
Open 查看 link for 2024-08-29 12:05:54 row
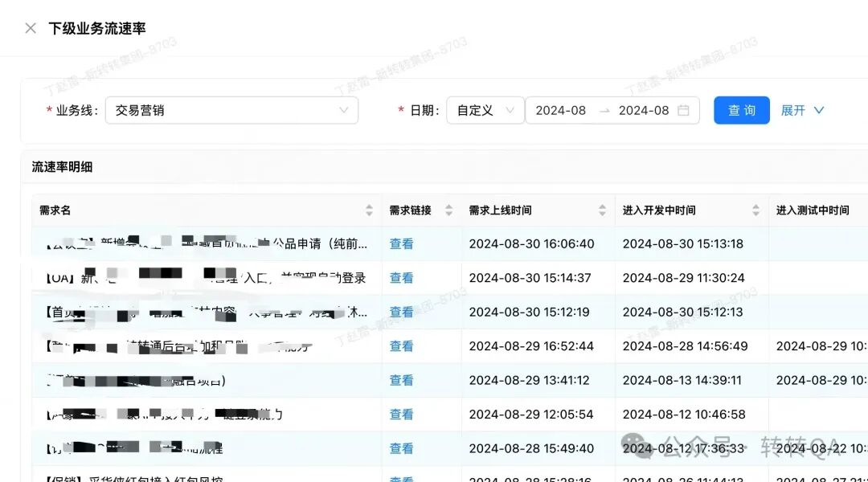(x=401, y=415)
